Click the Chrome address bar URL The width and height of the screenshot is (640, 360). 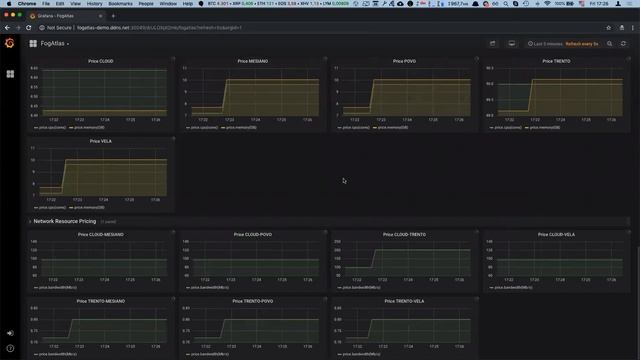point(160,28)
